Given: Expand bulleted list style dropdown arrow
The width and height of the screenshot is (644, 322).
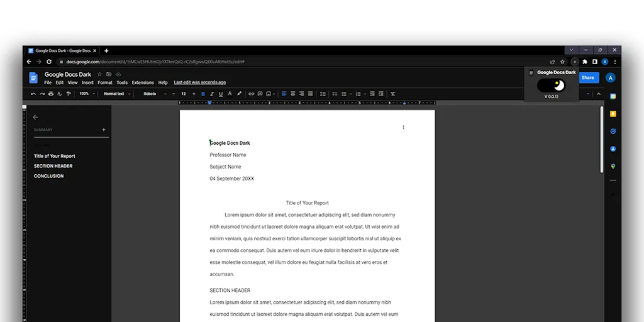Looking at the screenshot, I should click(x=350, y=94).
